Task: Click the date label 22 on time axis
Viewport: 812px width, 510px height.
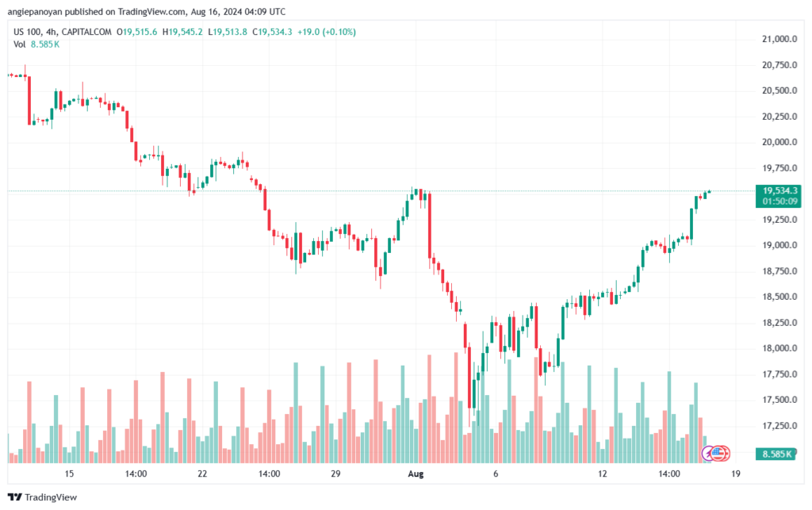Action: pos(203,474)
